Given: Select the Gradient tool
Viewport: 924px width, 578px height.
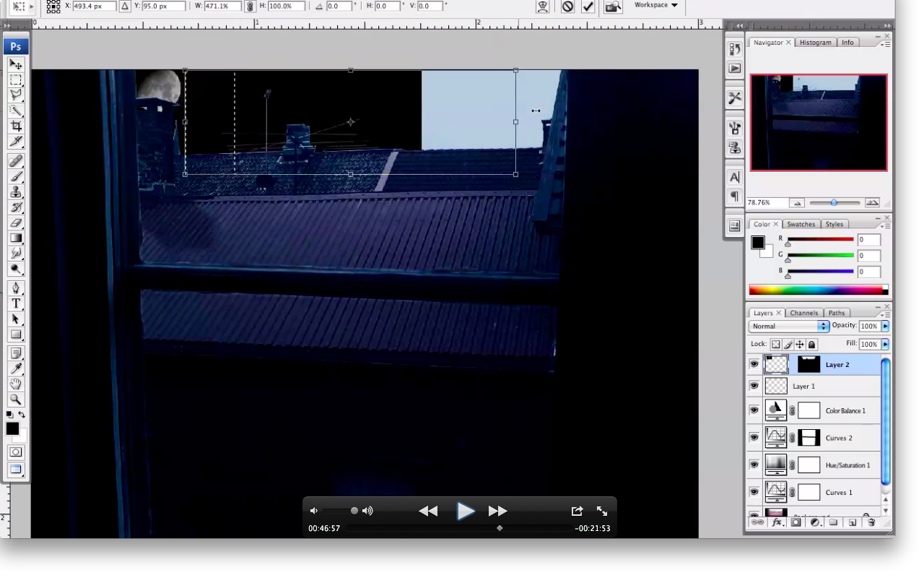Looking at the screenshot, I should (x=16, y=238).
